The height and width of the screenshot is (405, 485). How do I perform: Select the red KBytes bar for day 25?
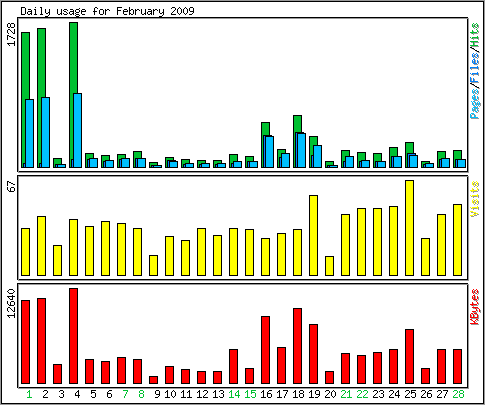(410, 356)
